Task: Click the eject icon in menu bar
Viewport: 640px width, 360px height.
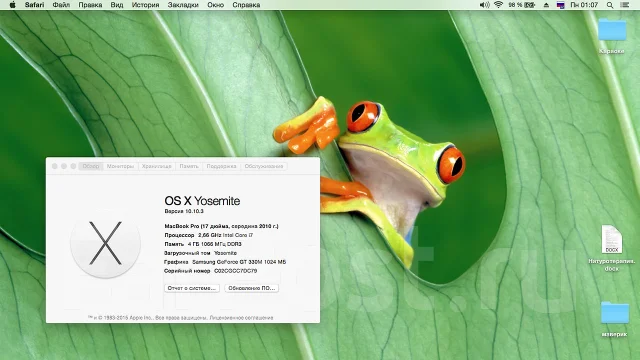Action: click(x=546, y=5)
